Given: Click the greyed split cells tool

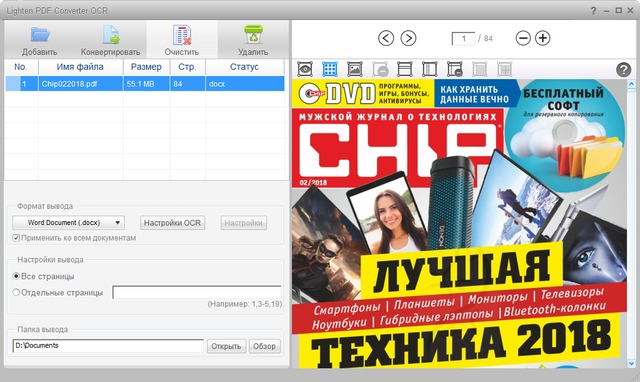Looking at the screenshot, I should [504, 69].
